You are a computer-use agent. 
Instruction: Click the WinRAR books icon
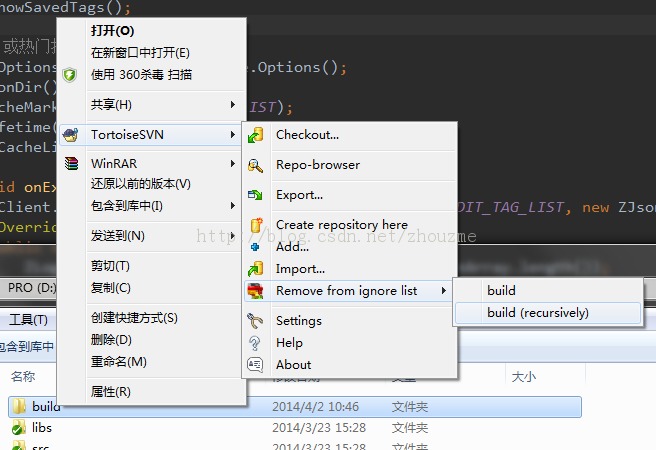[71, 163]
